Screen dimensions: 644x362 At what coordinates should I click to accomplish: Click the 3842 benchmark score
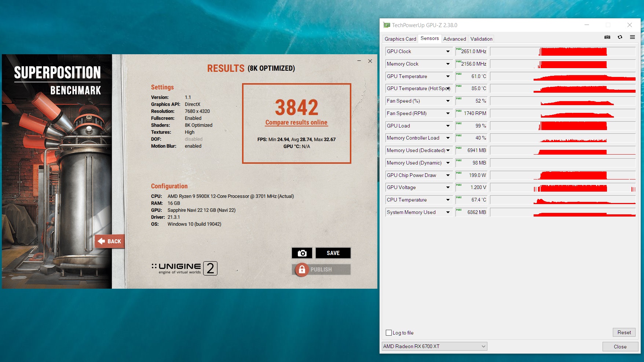click(x=296, y=107)
